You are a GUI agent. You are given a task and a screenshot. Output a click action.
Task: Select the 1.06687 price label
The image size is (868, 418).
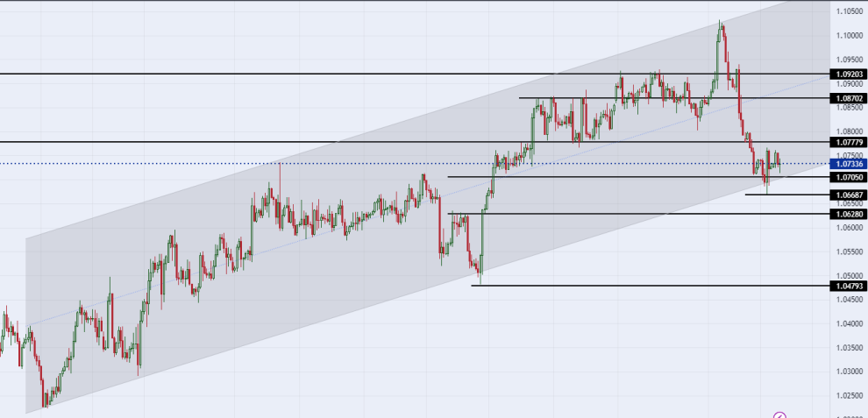click(850, 195)
